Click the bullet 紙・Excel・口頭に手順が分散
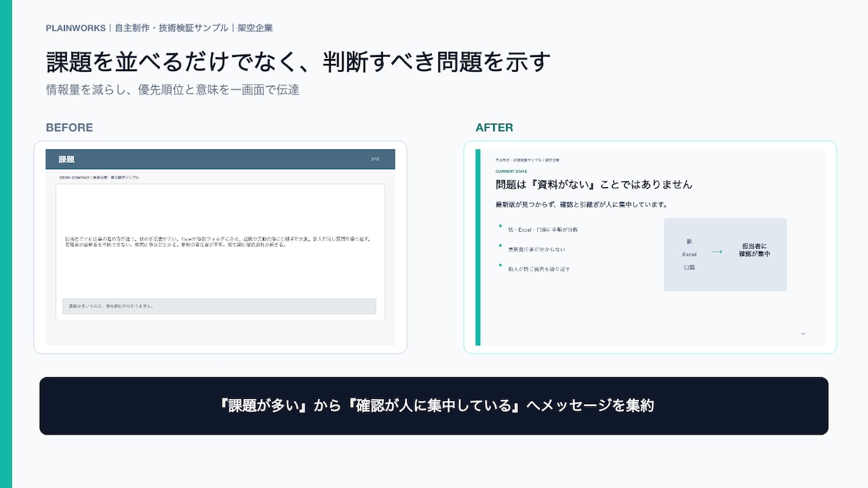Image resolution: width=868 pixels, height=488 pixels. (543, 230)
